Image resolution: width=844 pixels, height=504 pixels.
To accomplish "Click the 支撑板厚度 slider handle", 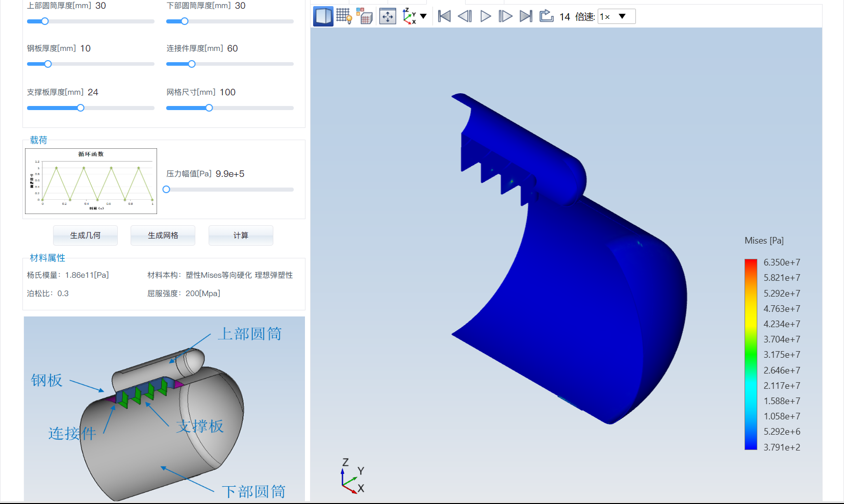I will point(81,108).
